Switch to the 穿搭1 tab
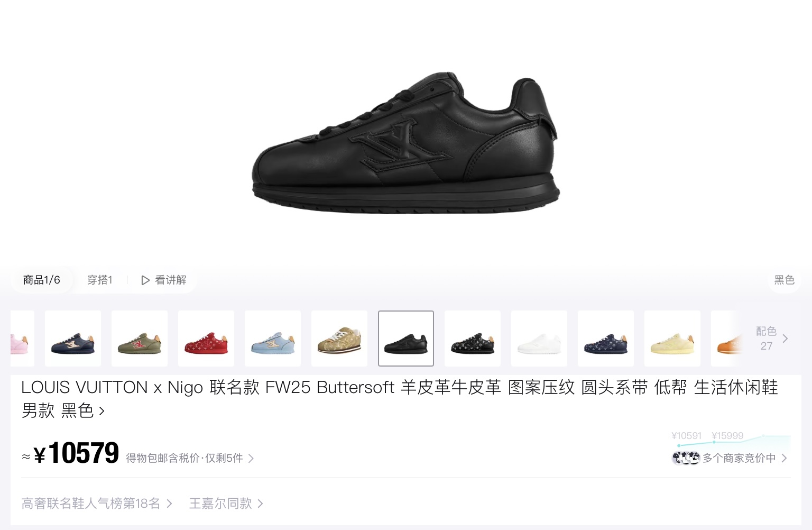 (x=100, y=280)
